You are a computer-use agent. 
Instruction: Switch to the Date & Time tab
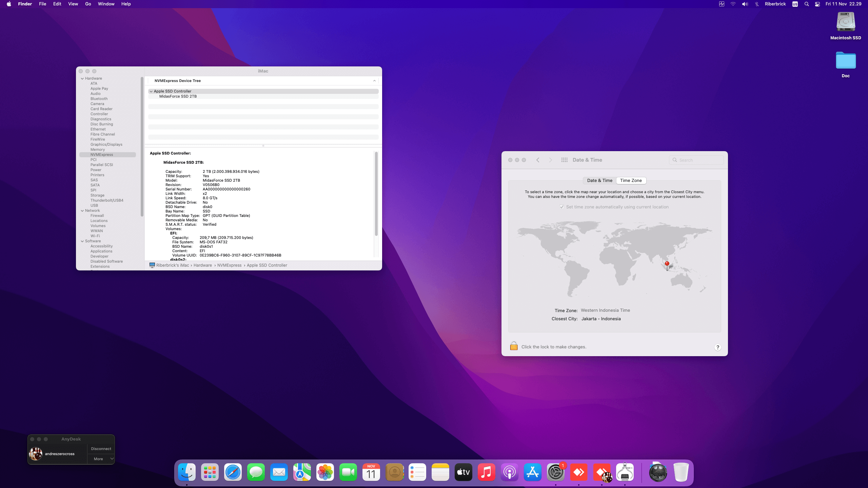coord(599,181)
